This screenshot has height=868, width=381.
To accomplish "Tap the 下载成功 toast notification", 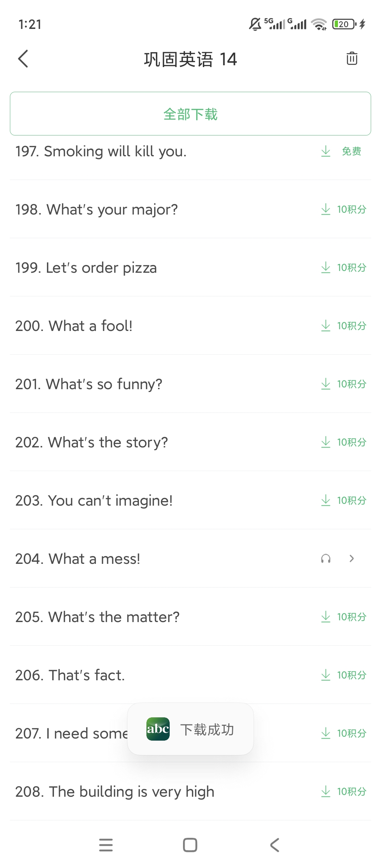I will pos(190,729).
